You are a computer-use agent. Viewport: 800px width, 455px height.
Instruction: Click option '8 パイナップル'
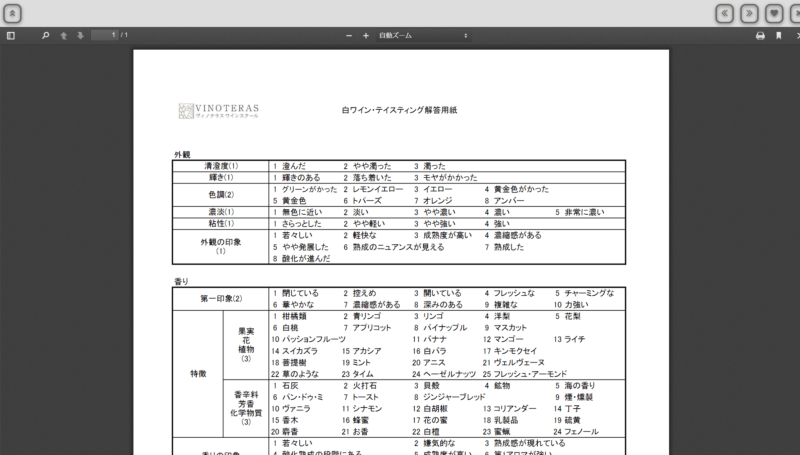[x=440, y=327]
